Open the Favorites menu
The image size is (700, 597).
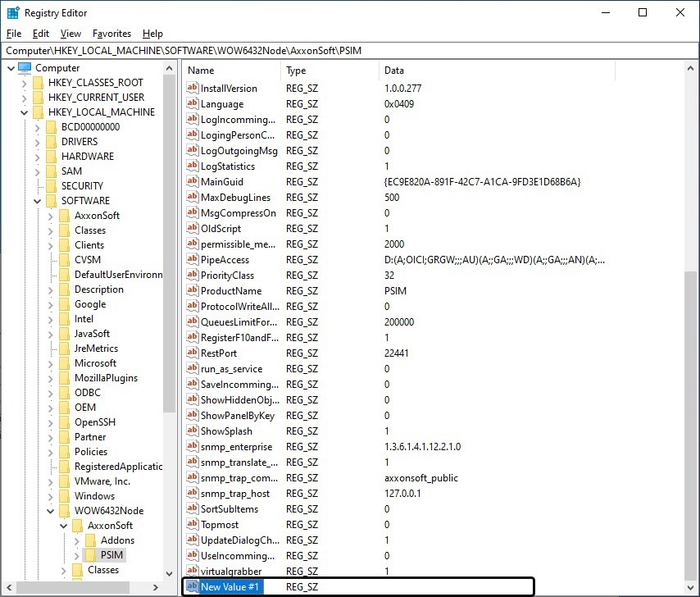pyautogui.click(x=111, y=34)
